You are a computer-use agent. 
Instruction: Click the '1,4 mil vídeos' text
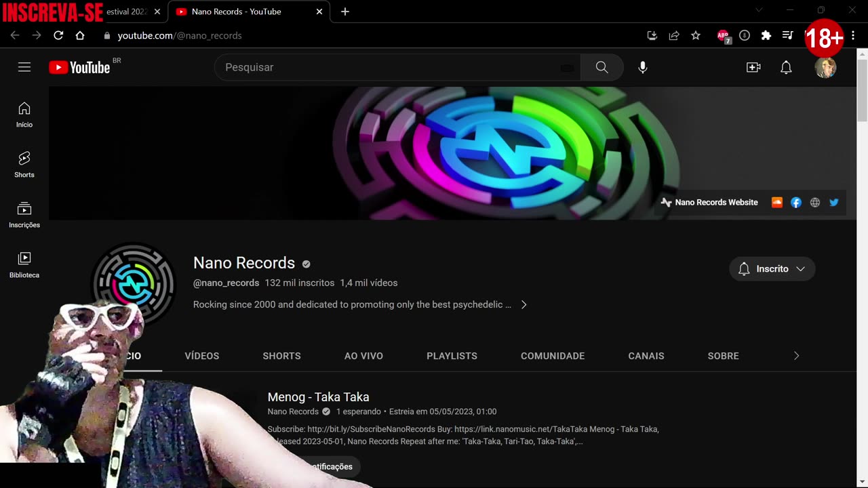369,283
